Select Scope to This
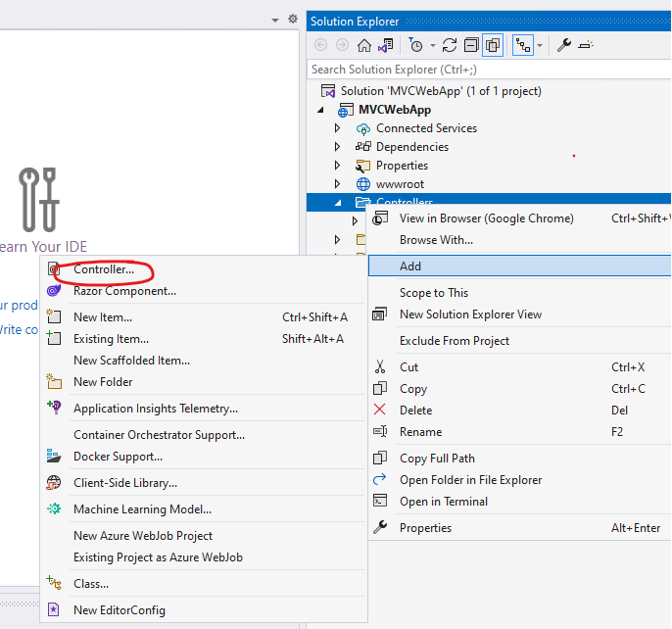Screen dimensions: 672x629 434,293
